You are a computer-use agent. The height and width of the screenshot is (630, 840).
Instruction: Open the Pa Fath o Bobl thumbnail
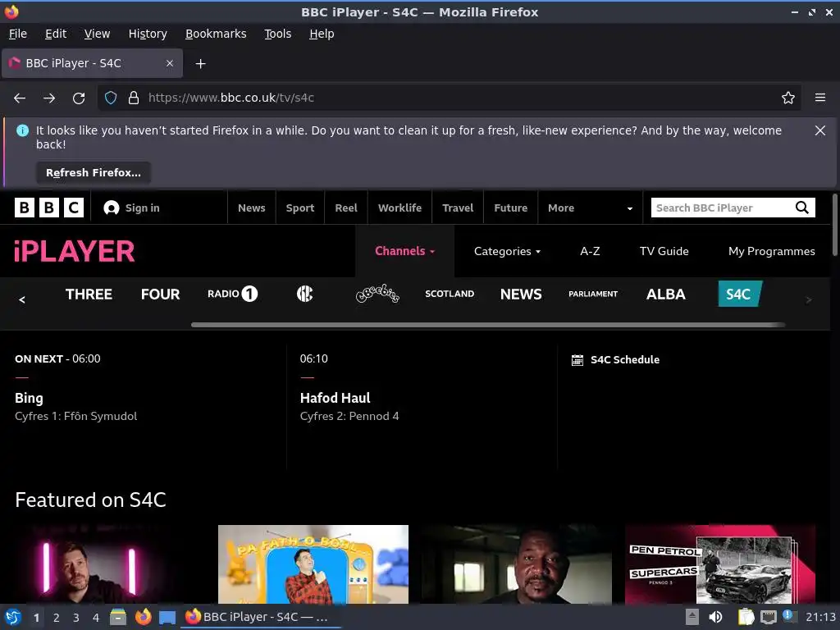[x=313, y=564]
